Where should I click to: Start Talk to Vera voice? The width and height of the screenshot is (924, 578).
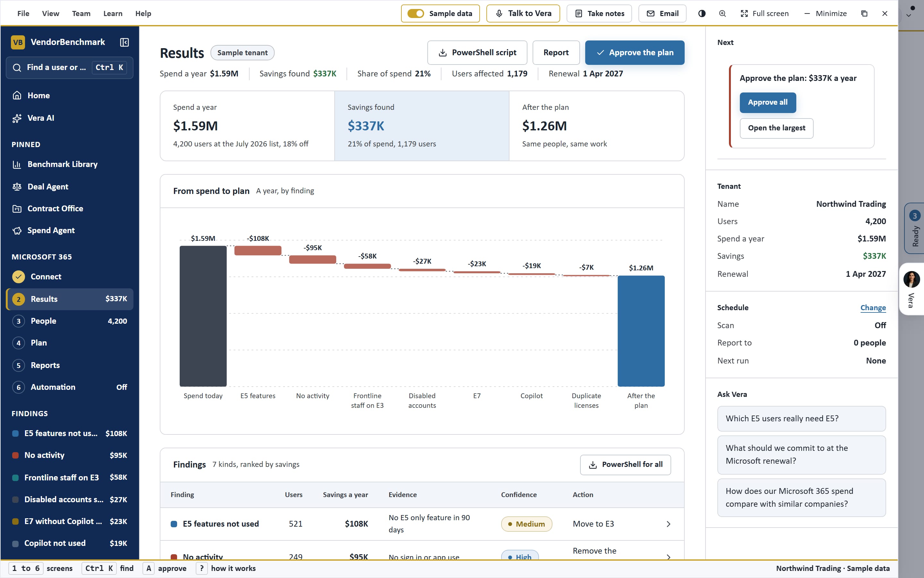click(523, 13)
